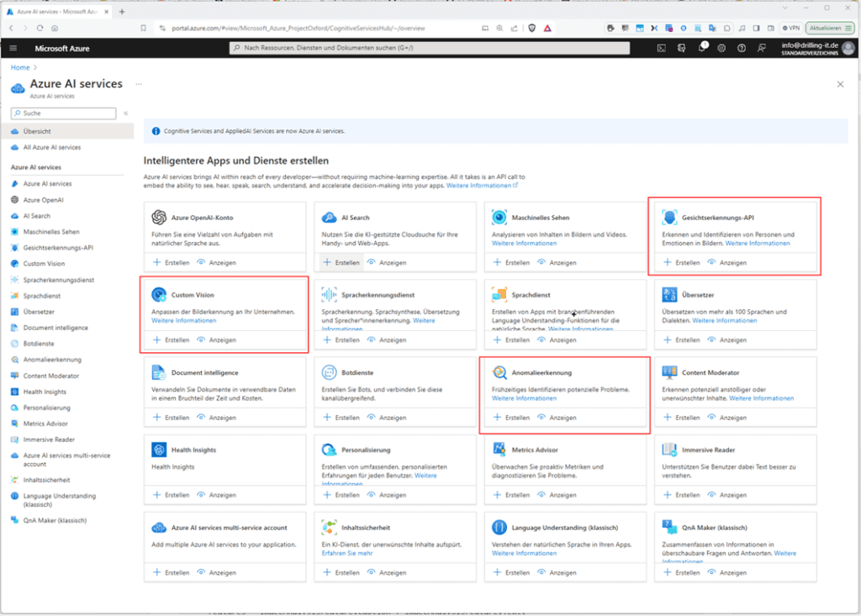The image size is (861, 616).
Task: Open the browser menu next to Aktualisieren
Action: tap(848, 28)
